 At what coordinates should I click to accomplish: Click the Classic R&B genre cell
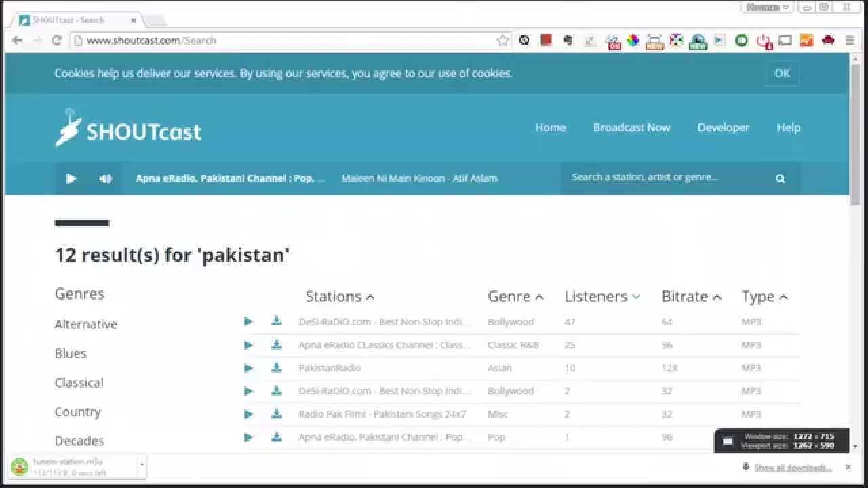coord(513,345)
